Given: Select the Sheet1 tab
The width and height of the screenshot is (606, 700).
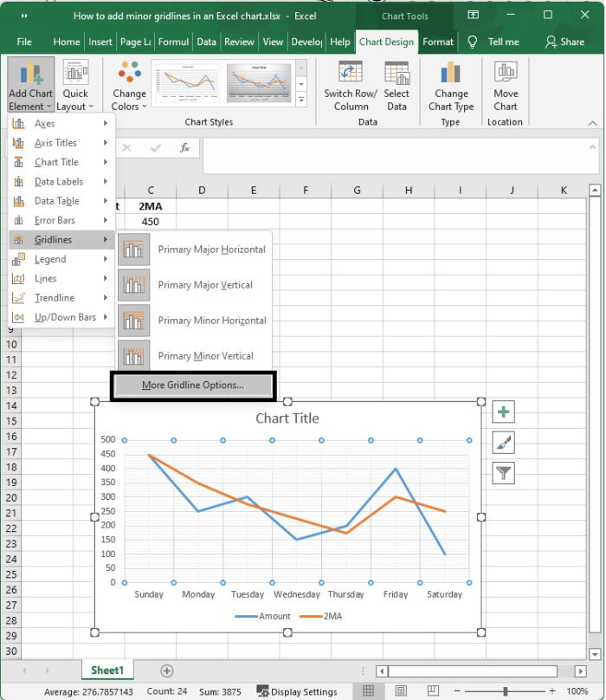Looking at the screenshot, I should pyautogui.click(x=107, y=670).
